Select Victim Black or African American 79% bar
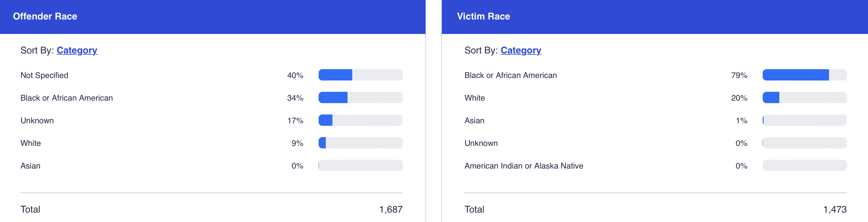The width and height of the screenshot is (868, 222). pos(804,75)
